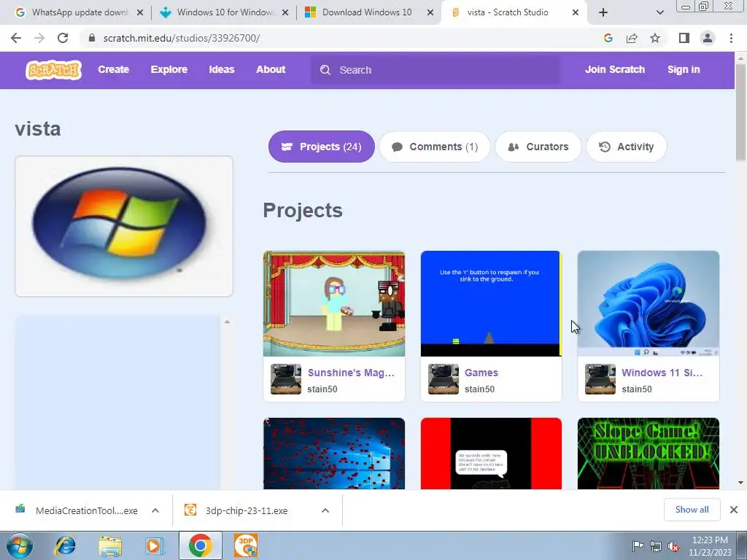Viewport: 747px width, 560px height.
Task: Open the blue Games project thumbnail
Action: point(491,304)
